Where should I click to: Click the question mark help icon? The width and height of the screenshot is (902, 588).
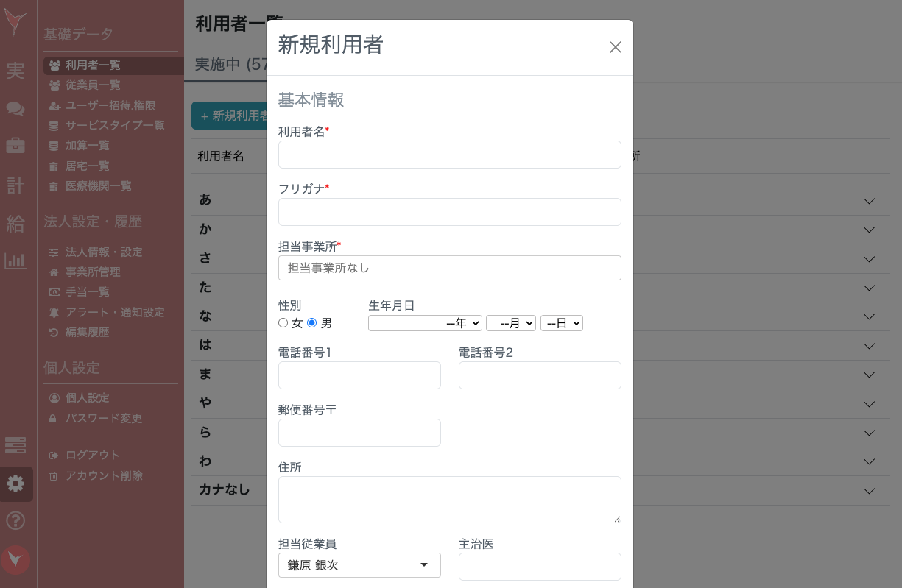[15, 521]
